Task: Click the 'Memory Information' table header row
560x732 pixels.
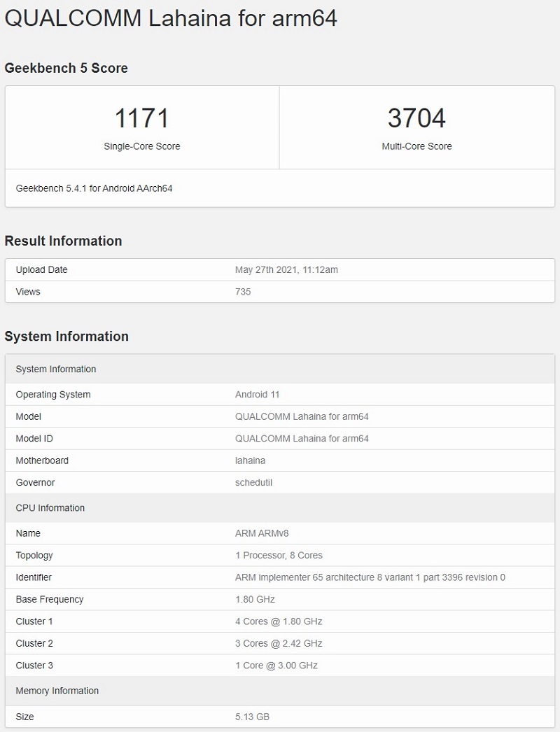Action: point(280,691)
